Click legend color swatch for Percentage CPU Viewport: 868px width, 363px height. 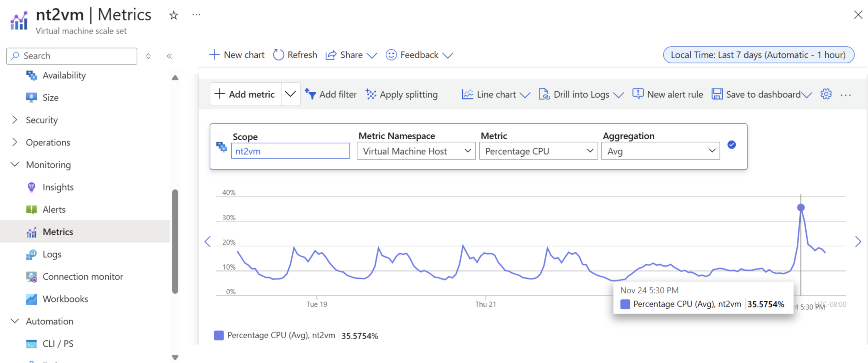click(219, 335)
